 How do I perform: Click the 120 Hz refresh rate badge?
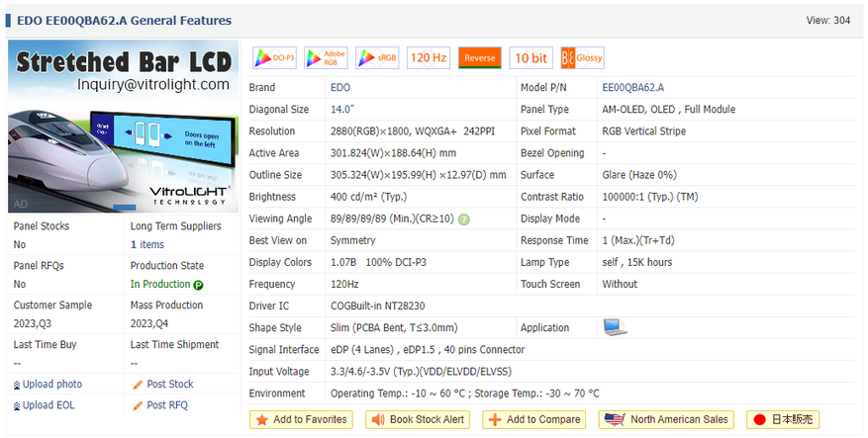[429, 57]
